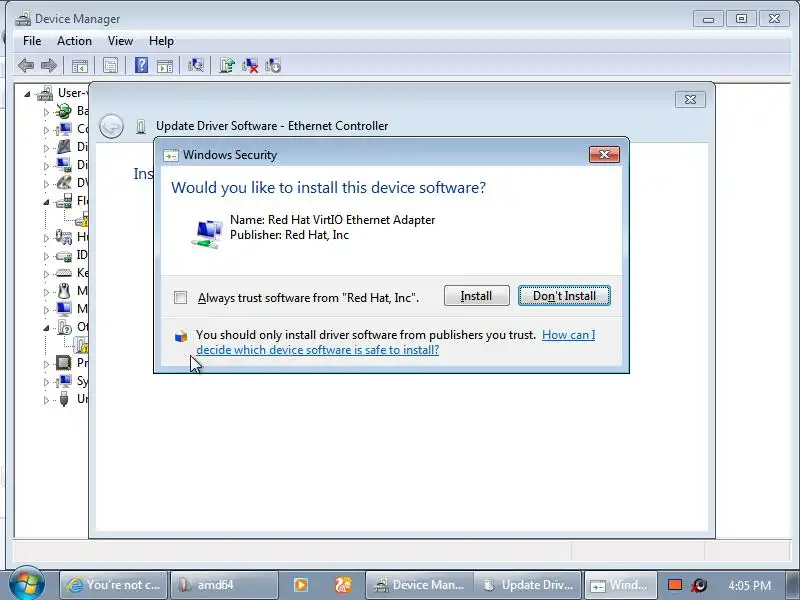Click the Forward arrow toolbar icon
The image size is (800, 600).
pyautogui.click(x=49, y=65)
